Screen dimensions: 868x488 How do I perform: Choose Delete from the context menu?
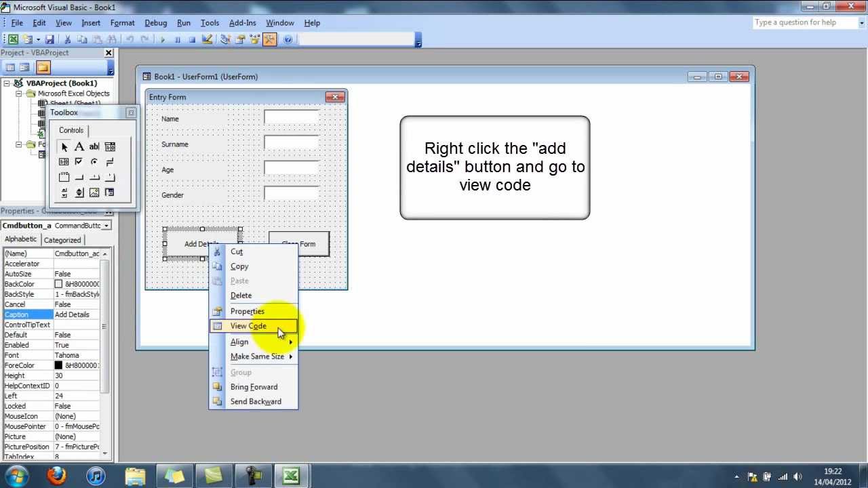coord(254,296)
